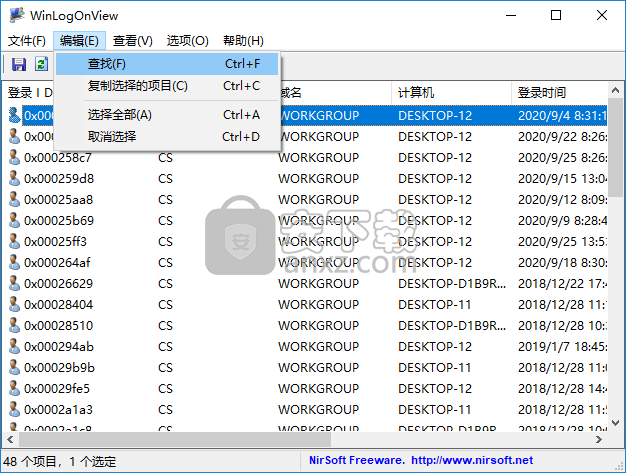Screen dimensions: 626x473
Task: Click user icon of row 0x00029fe5
Action: click(x=14, y=388)
